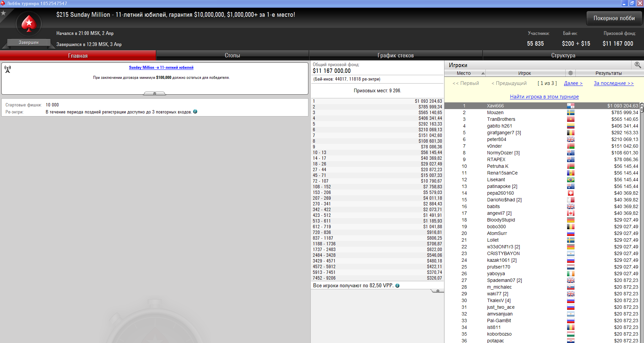Collapse the prize payouts panel
644x343 pixels.
[437, 291]
